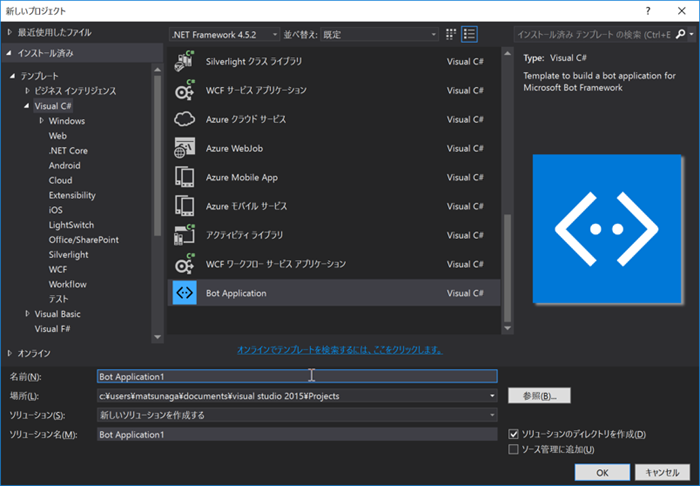Close the 新しいプロジェクト dialog
This screenshot has height=486, width=700.
(x=682, y=11)
